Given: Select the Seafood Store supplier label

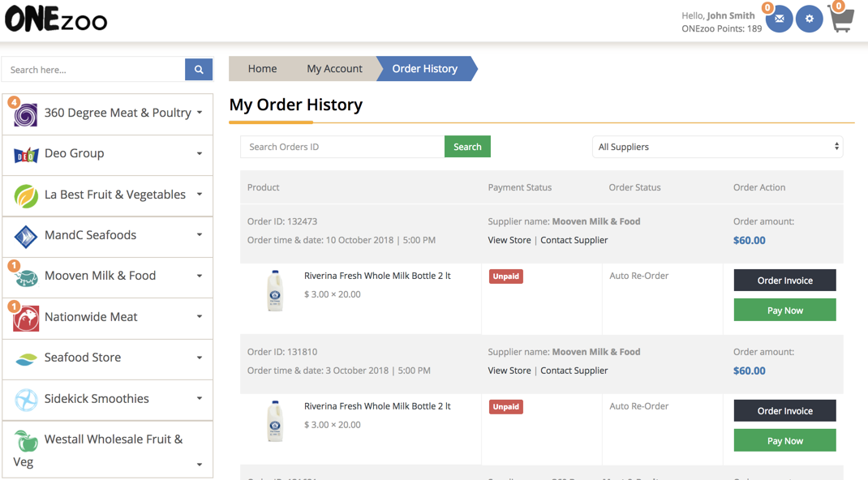Looking at the screenshot, I should (x=83, y=358).
